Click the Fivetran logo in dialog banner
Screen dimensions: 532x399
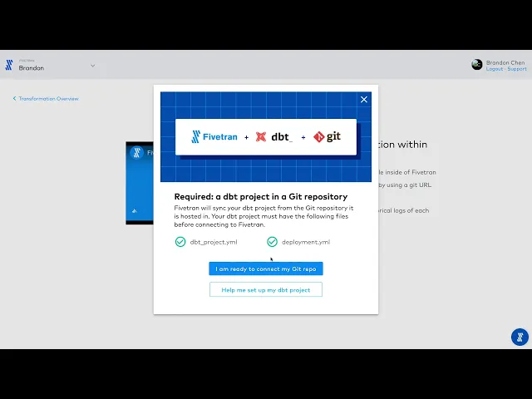coord(214,136)
